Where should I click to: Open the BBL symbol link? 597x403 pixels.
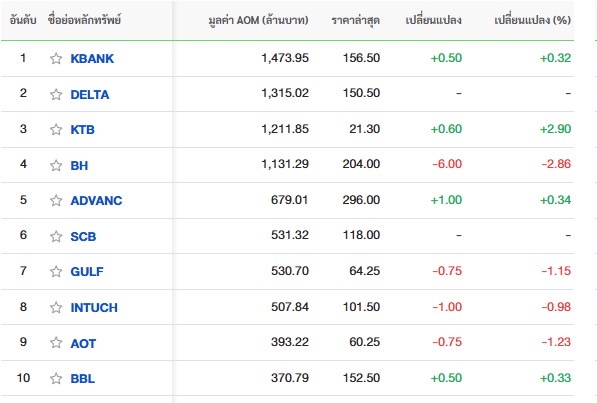83,379
